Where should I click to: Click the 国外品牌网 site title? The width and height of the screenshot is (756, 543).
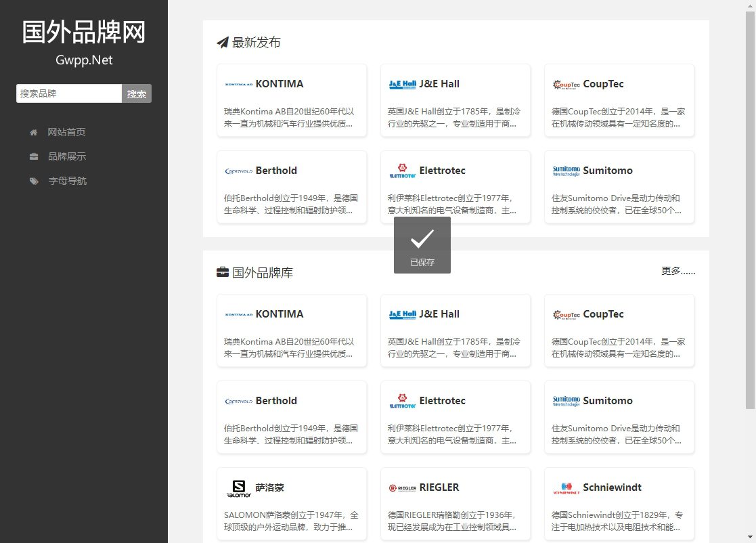pyautogui.click(x=84, y=32)
